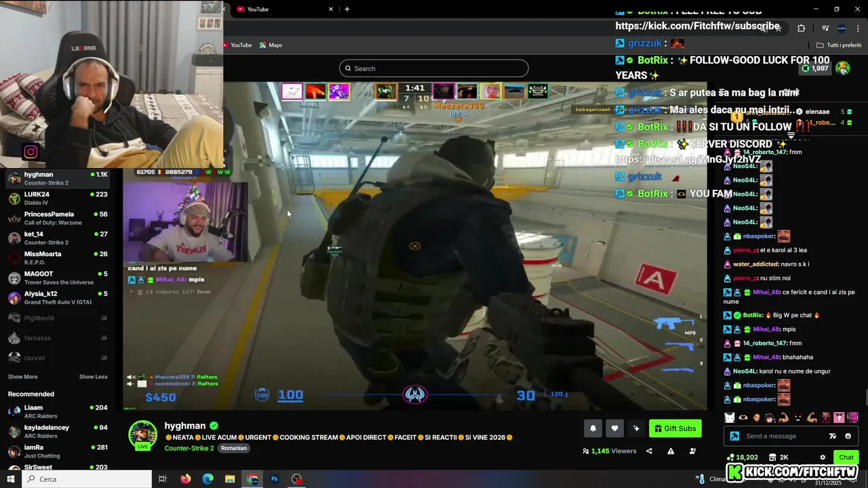Turn on notifications with the bell icon

point(593,428)
